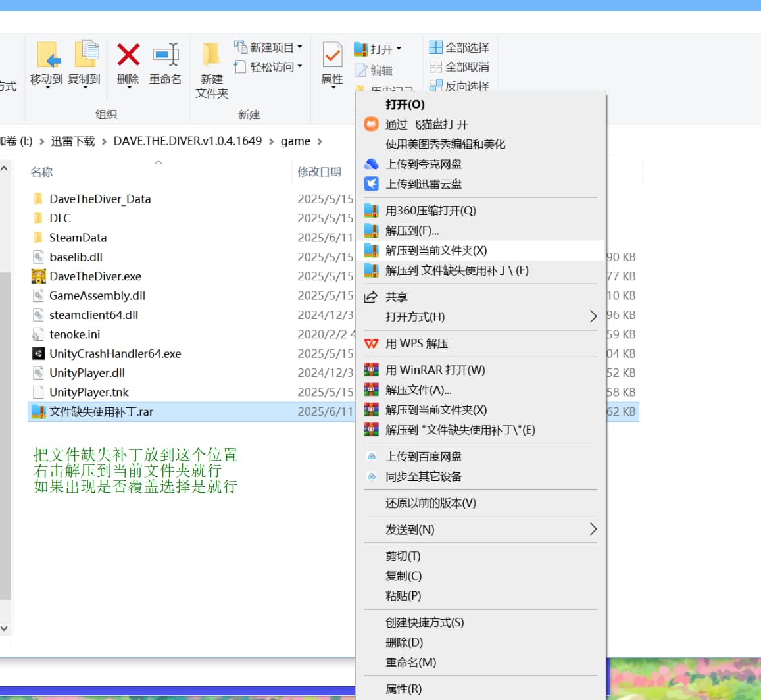Click the UnityCrashHandler64.exe Unity icon

(38, 353)
